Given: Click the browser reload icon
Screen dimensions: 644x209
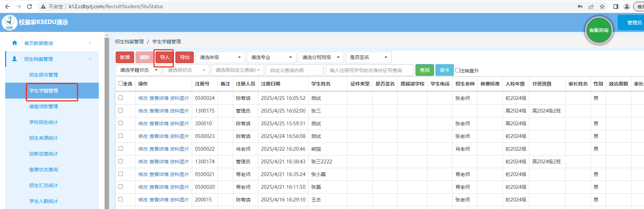Looking at the screenshot, I should coord(30,7).
